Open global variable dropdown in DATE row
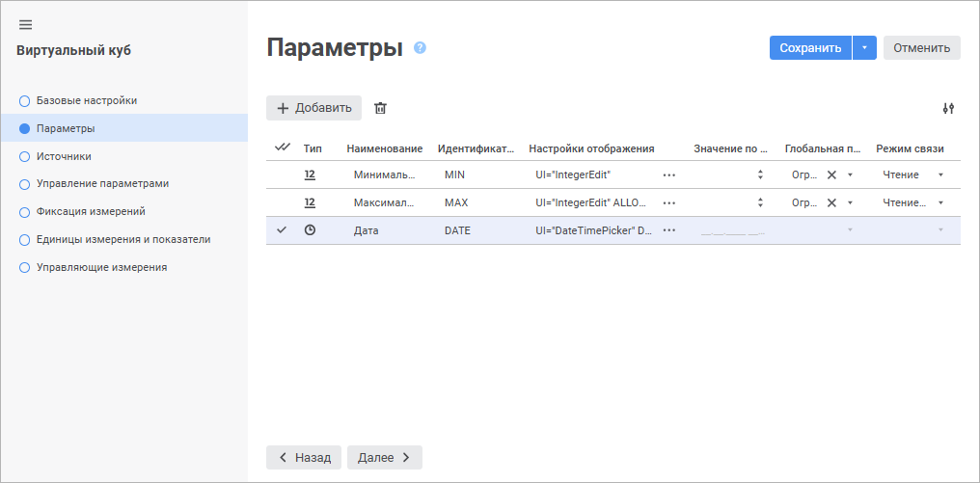This screenshot has height=483, width=980. pos(850,230)
